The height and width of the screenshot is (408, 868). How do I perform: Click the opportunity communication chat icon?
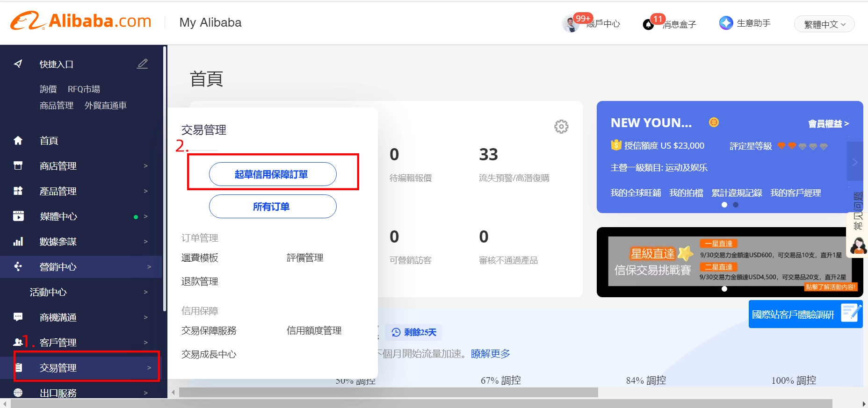[18, 317]
